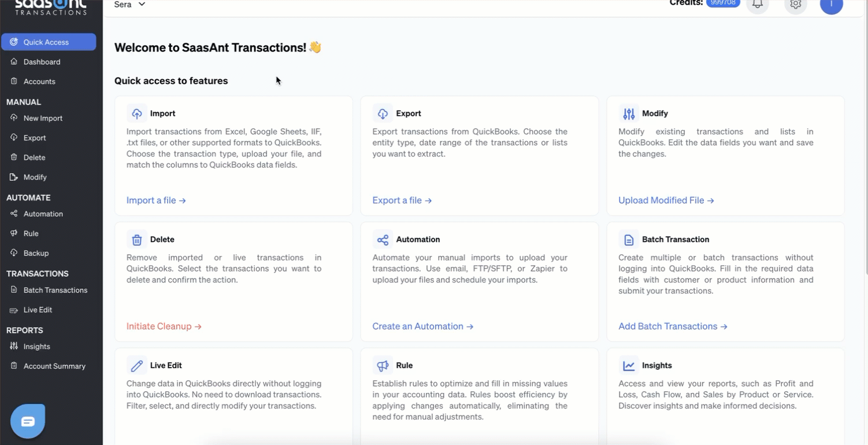Click the sidebar Delete trash icon

pyautogui.click(x=14, y=157)
